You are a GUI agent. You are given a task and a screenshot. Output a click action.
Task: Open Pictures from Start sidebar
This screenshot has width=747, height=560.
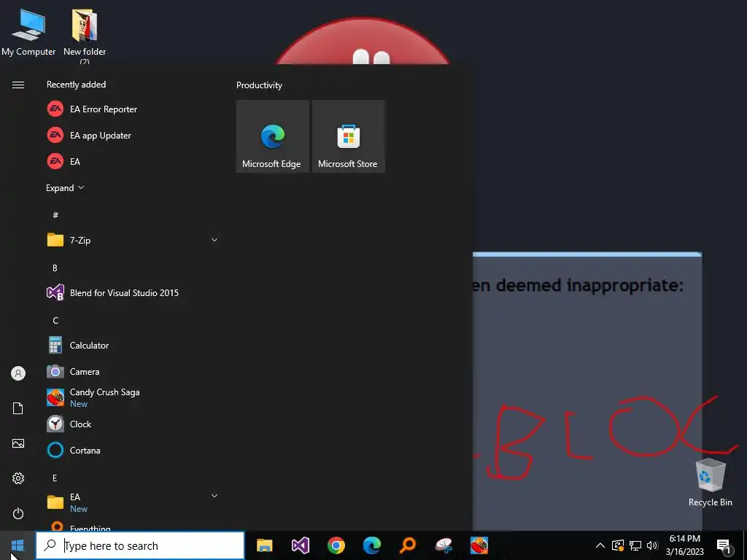[x=18, y=443]
